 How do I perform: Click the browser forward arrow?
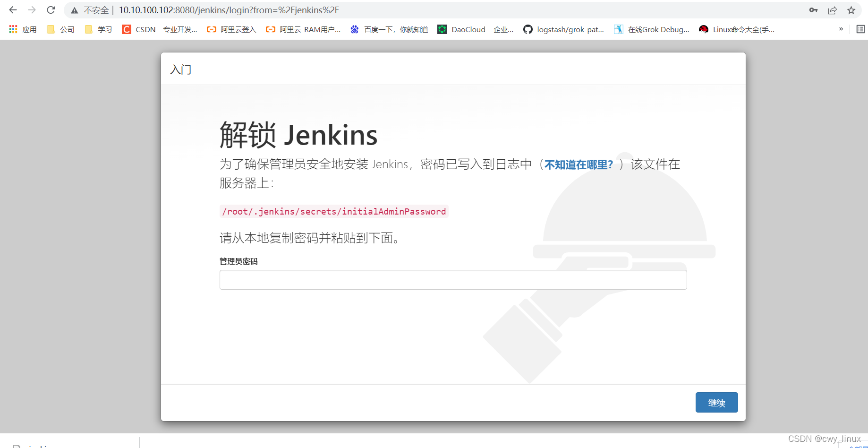pos(32,10)
